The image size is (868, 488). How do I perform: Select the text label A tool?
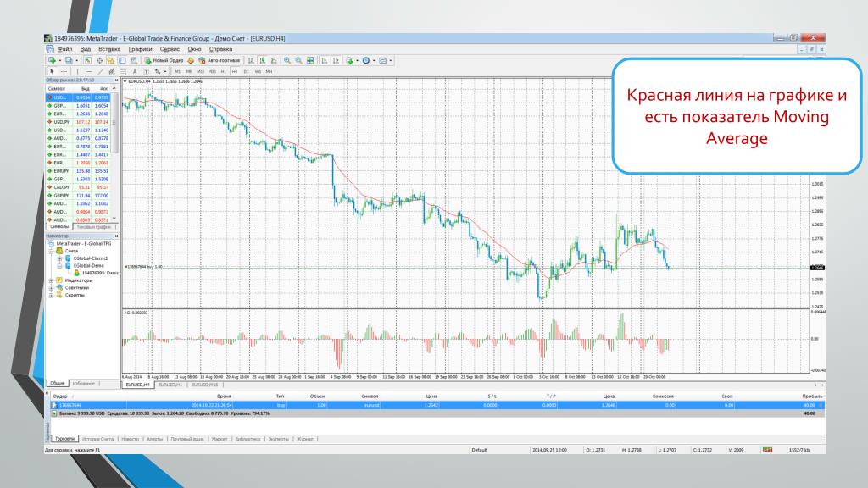[x=135, y=71]
